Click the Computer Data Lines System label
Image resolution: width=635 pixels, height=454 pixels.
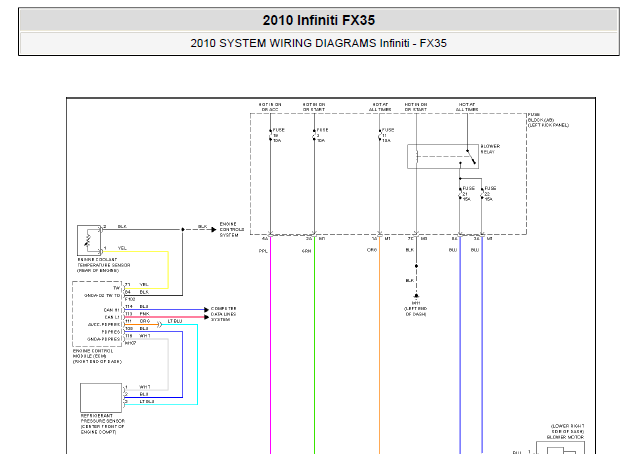(x=232, y=313)
